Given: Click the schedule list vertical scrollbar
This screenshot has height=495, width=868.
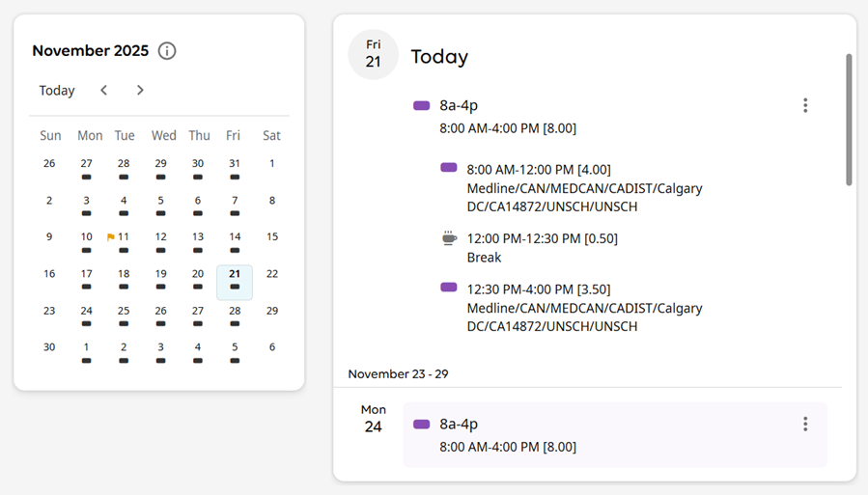Looking at the screenshot, I should coord(849,120).
